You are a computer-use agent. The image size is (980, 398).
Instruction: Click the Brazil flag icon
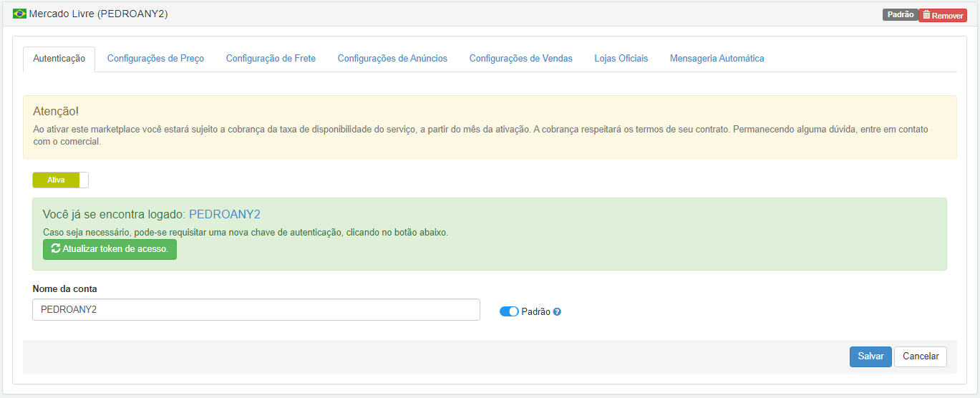(x=19, y=14)
